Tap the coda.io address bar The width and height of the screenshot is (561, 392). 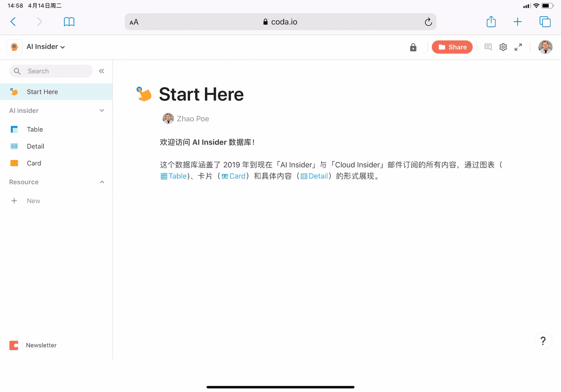point(280,22)
